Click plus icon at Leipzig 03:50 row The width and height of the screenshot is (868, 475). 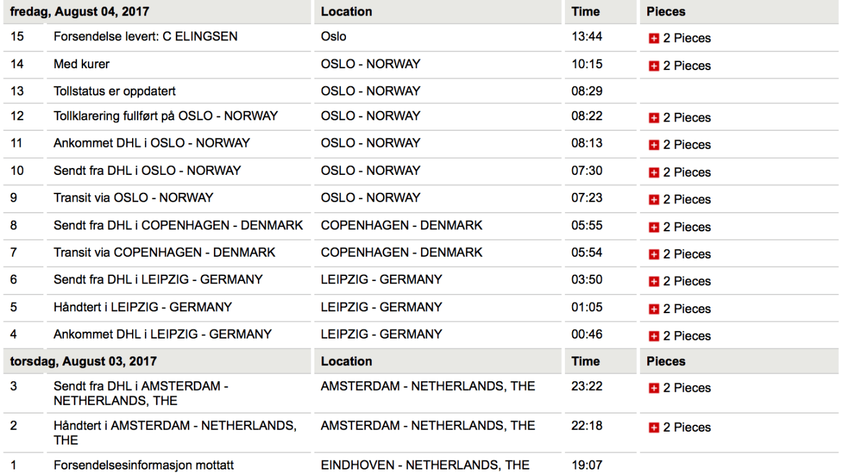click(653, 282)
